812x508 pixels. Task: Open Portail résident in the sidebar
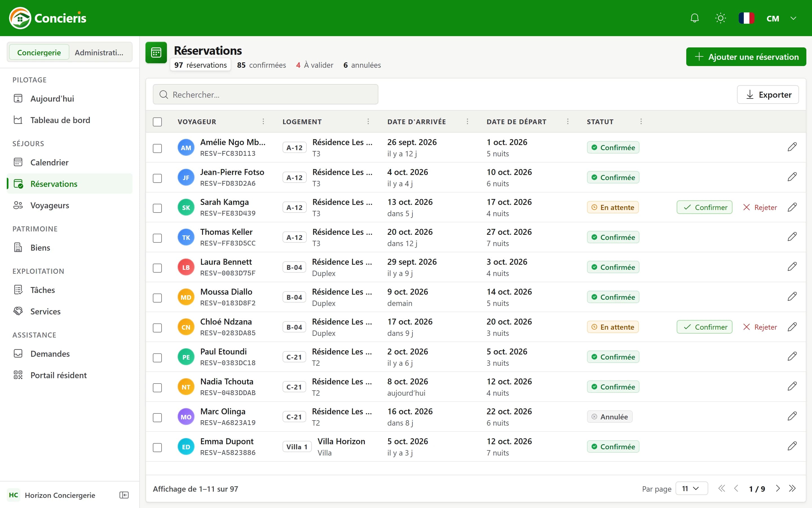70,375
